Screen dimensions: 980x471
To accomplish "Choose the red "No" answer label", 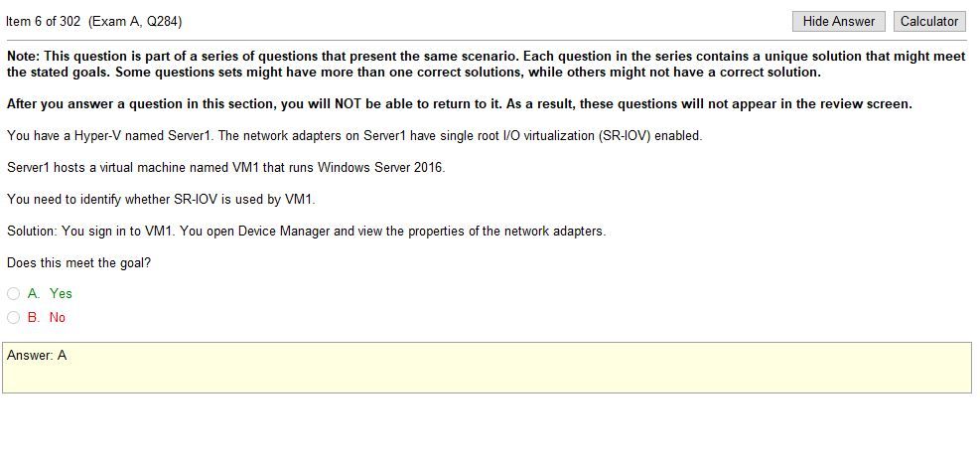I will [57, 317].
